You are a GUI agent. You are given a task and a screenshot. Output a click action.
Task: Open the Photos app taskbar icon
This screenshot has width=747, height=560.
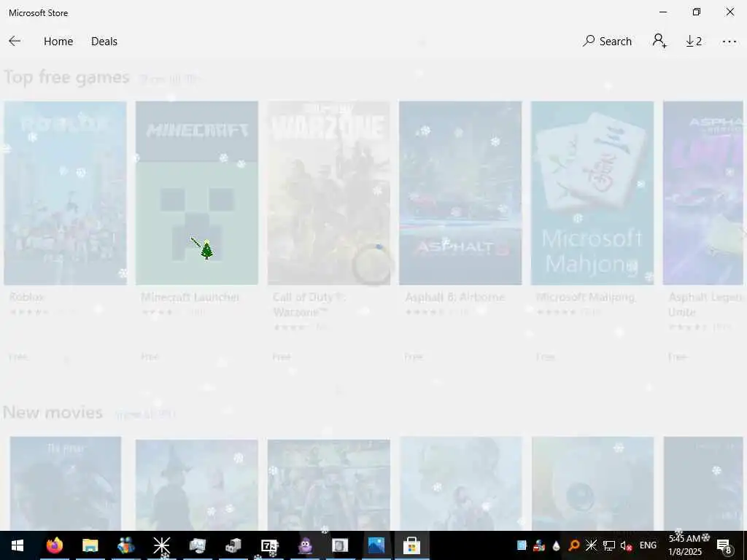pyautogui.click(x=376, y=545)
